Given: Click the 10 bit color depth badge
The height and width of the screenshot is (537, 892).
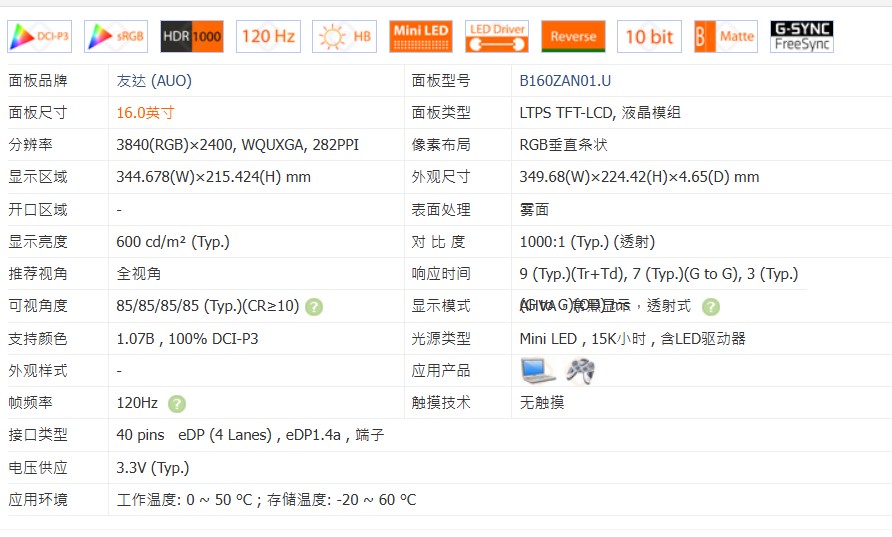Looking at the screenshot, I should [649, 37].
